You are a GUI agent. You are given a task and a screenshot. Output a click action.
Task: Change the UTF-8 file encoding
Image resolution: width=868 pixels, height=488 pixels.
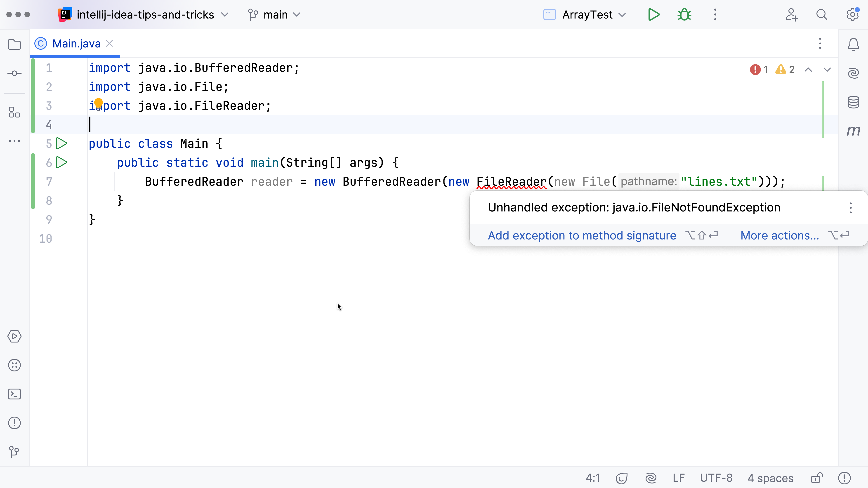pos(716,478)
